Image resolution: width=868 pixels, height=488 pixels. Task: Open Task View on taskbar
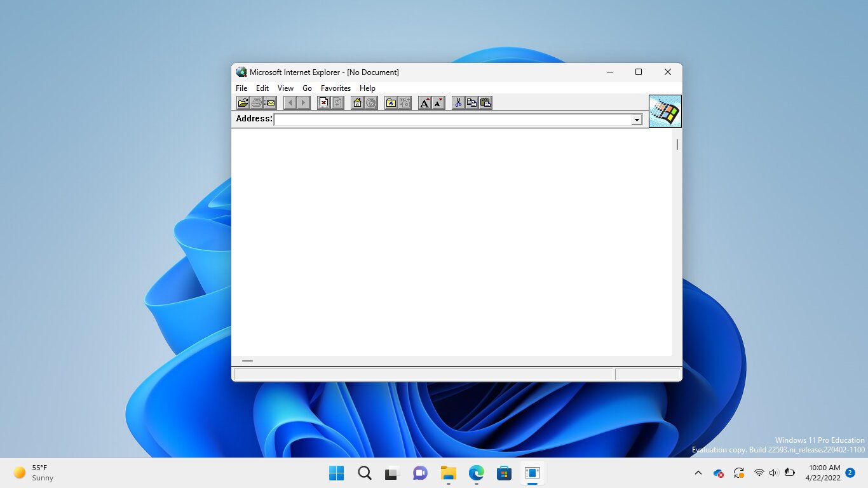coord(392,473)
